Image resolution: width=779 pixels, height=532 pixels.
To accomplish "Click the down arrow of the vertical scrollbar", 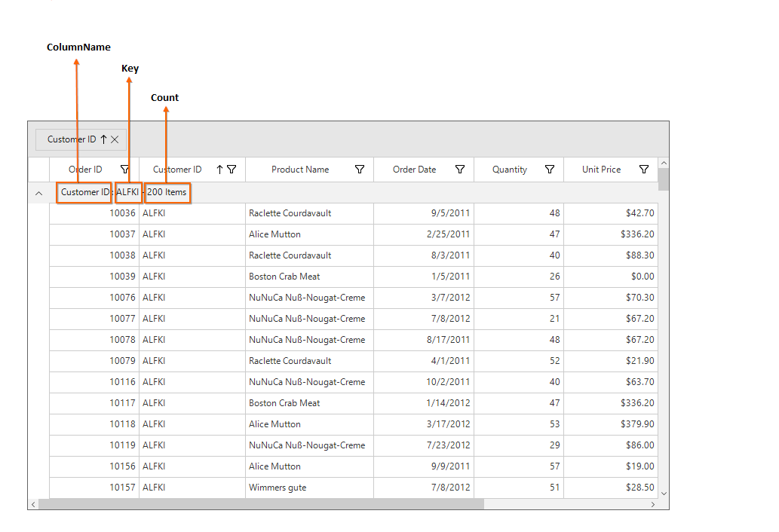I will 664,494.
